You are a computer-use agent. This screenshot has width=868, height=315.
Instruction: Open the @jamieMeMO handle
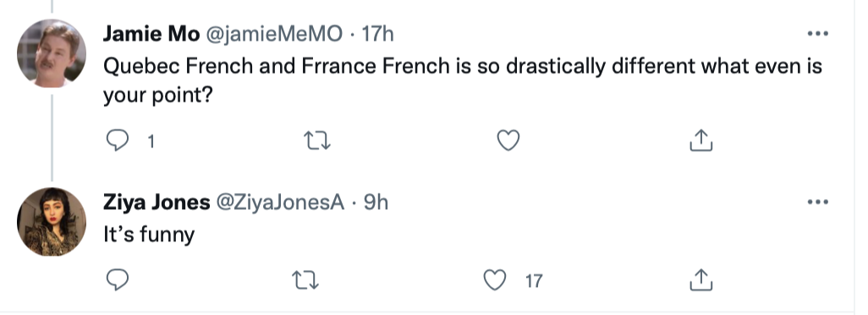pyautogui.click(x=275, y=35)
